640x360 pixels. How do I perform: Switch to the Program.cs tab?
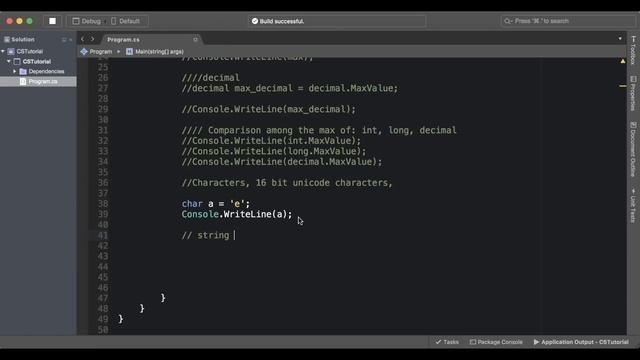123,40
